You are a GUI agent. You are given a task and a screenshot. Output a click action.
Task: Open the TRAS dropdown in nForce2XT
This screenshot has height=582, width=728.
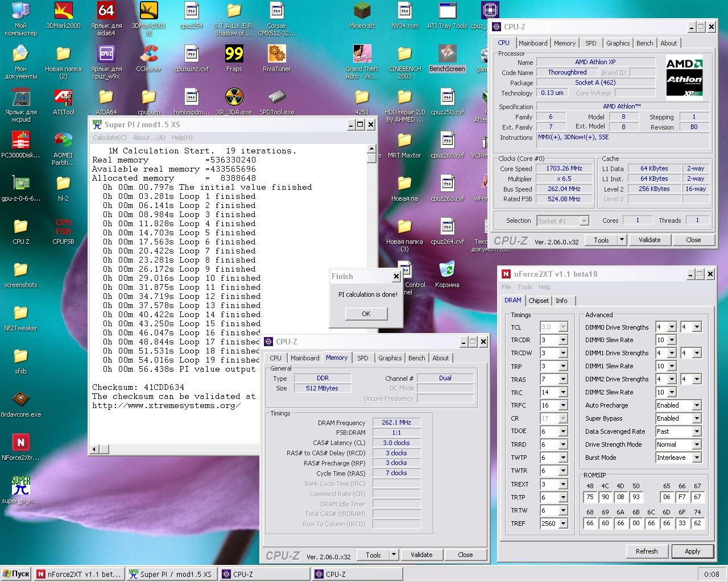[x=563, y=380]
